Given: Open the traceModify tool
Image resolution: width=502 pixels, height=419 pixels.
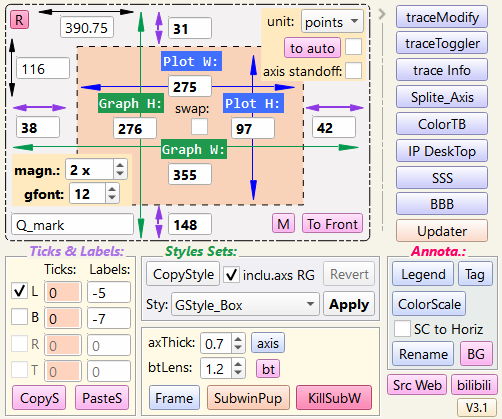Looking at the screenshot, I should [442, 17].
